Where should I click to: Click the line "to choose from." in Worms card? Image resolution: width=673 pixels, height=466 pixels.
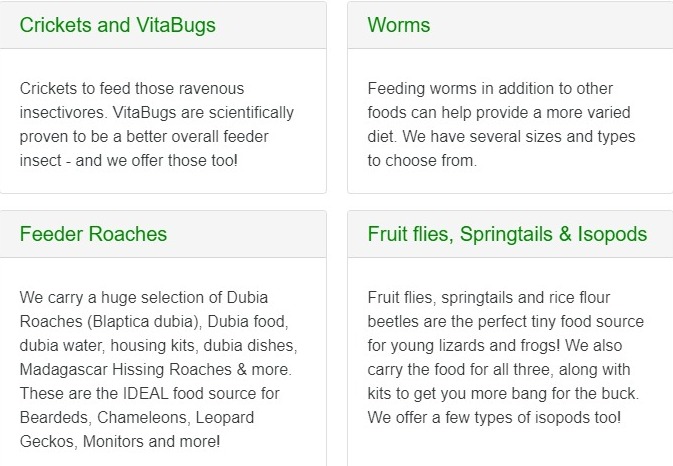coord(422,160)
